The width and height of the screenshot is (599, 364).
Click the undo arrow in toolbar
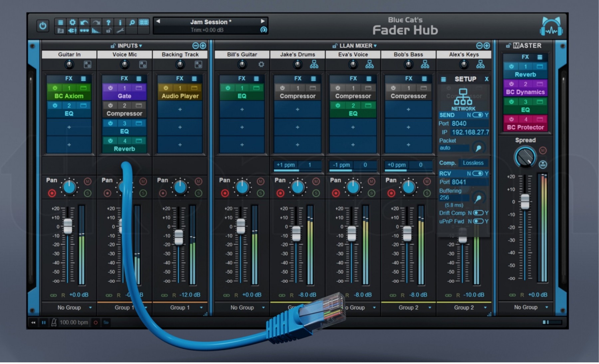84,22
